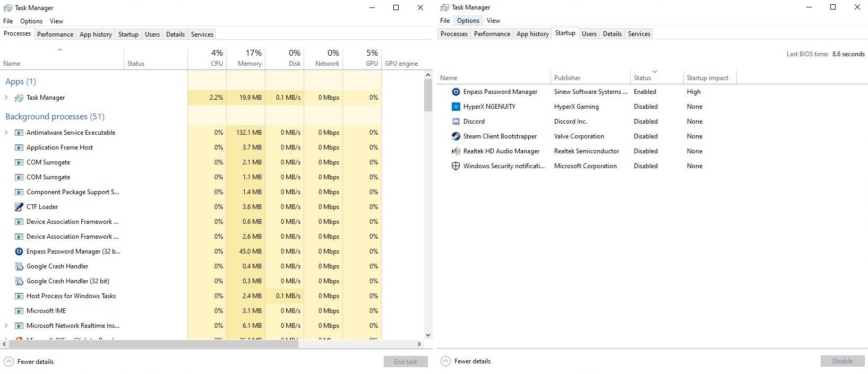The width and height of the screenshot is (868, 374).
Task: Sort processes by CPU column header
Action: point(207,58)
